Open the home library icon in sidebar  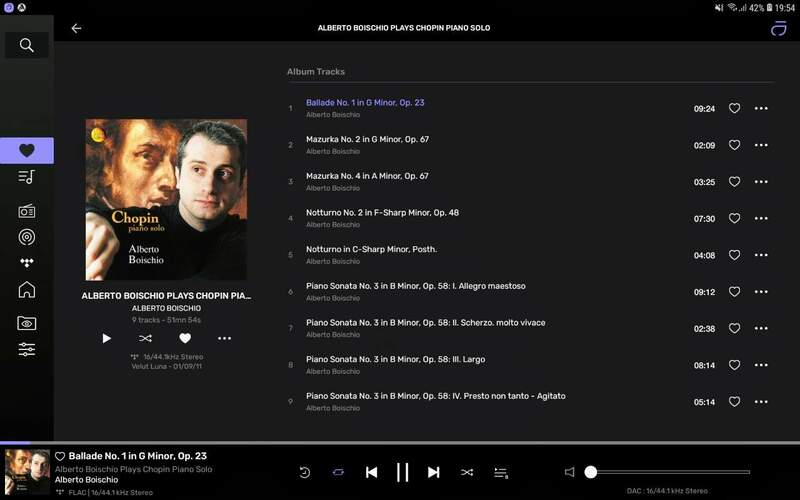[x=27, y=290]
